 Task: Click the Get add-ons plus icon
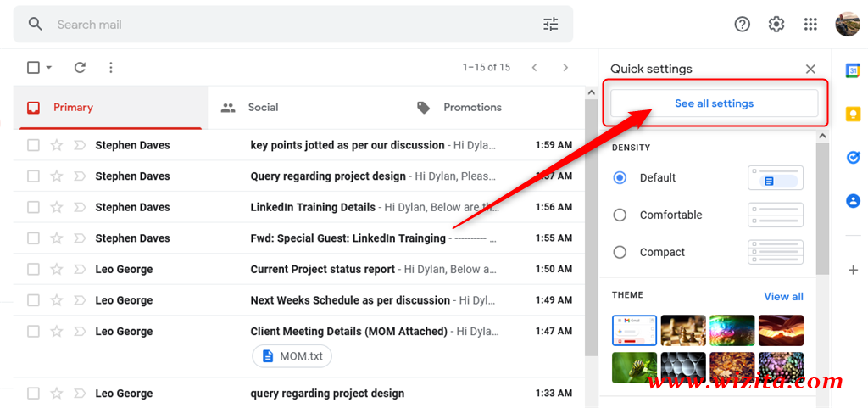853,270
